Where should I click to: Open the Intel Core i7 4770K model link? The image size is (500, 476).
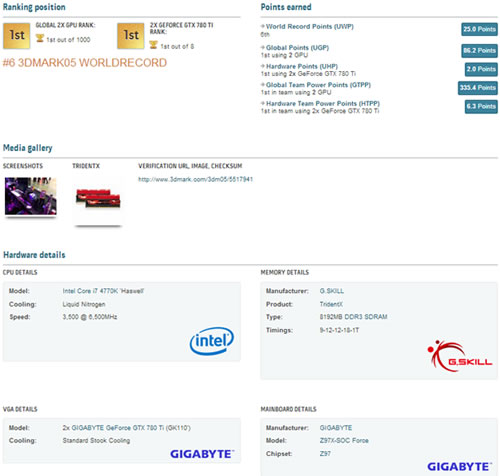[x=103, y=291]
